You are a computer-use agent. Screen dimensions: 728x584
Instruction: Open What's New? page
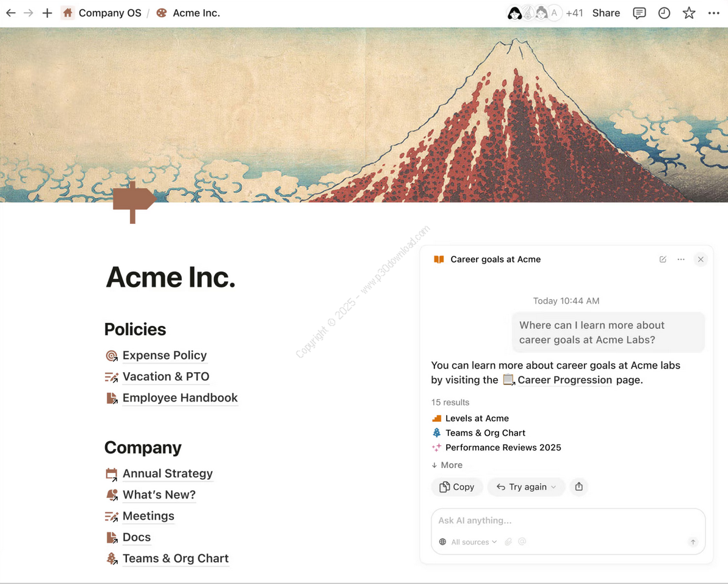point(159,495)
